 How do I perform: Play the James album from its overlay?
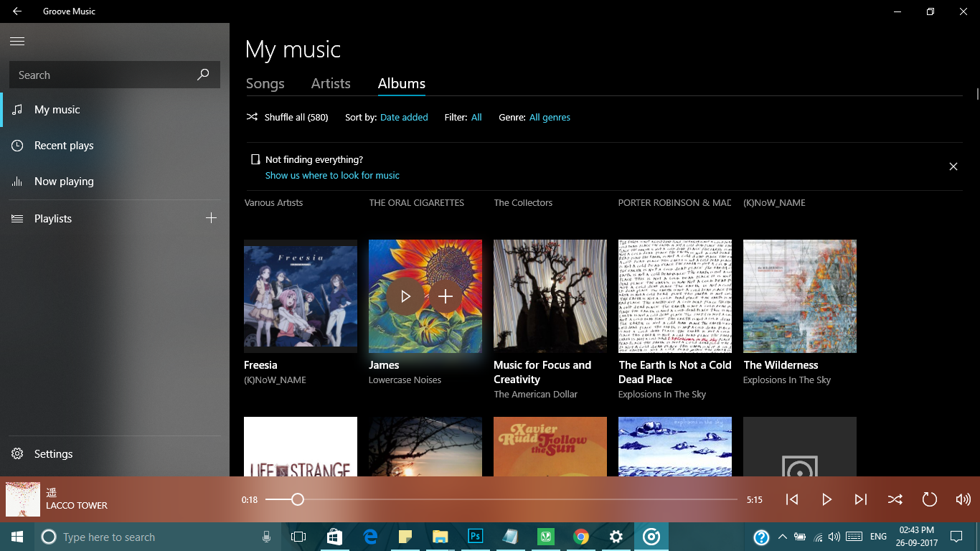(x=405, y=296)
